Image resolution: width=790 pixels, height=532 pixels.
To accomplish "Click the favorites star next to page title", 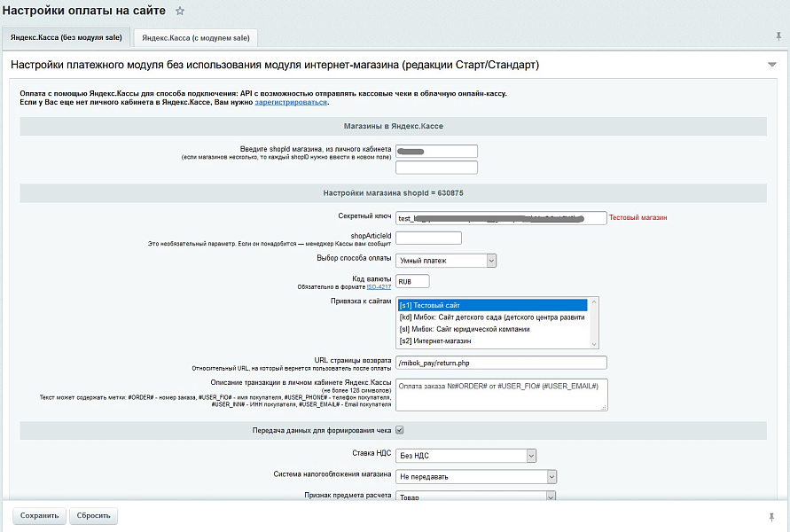I will (181, 11).
